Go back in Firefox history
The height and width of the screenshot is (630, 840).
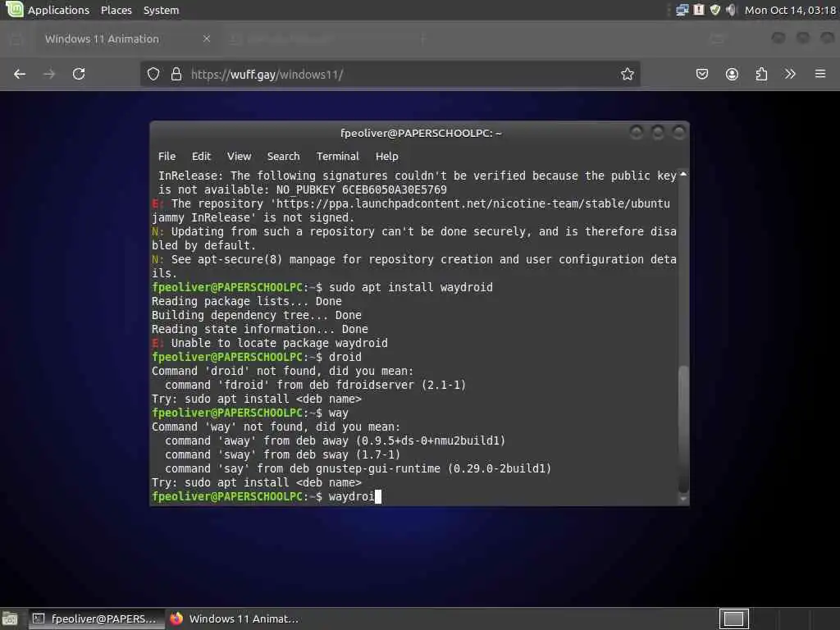pyautogui.click(x=20, y=74)
